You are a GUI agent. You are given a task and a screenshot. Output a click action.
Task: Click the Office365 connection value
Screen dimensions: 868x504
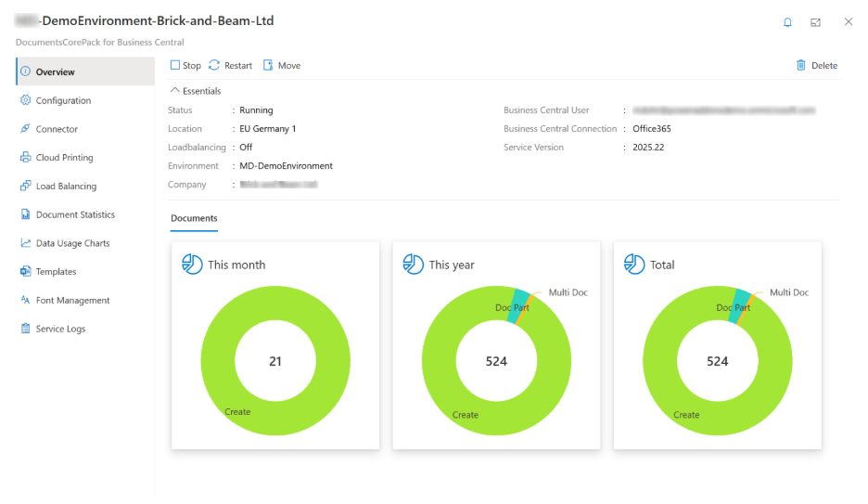click(x=652, y=128)
